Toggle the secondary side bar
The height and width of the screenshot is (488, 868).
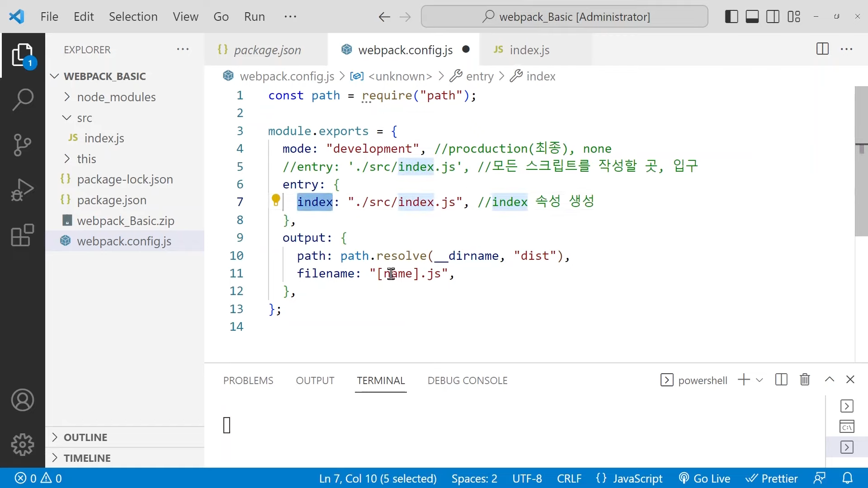coord(773,17)
